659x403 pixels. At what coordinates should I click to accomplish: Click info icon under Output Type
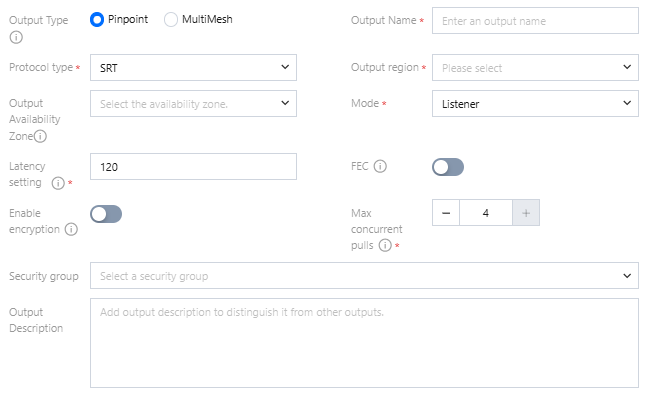[x=14, y=38]
